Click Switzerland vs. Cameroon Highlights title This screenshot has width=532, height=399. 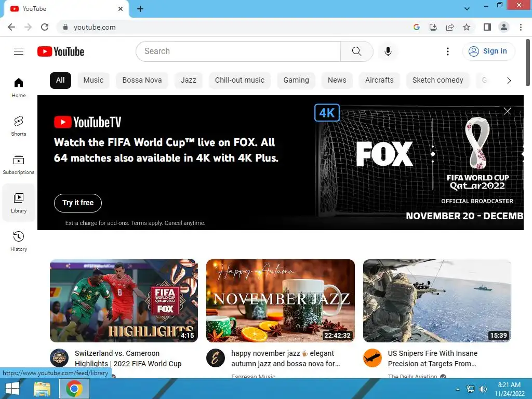point(128,358)
